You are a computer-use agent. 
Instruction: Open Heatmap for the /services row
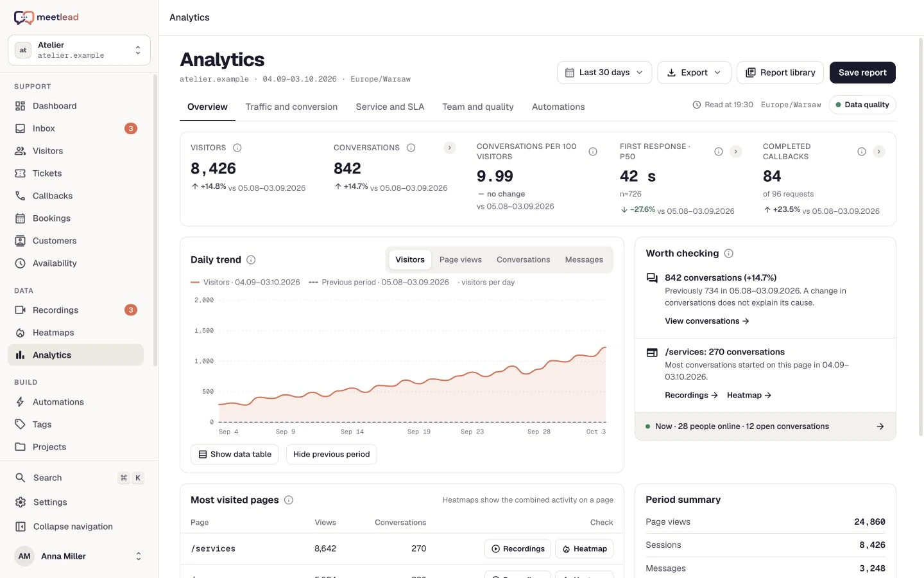585,549
